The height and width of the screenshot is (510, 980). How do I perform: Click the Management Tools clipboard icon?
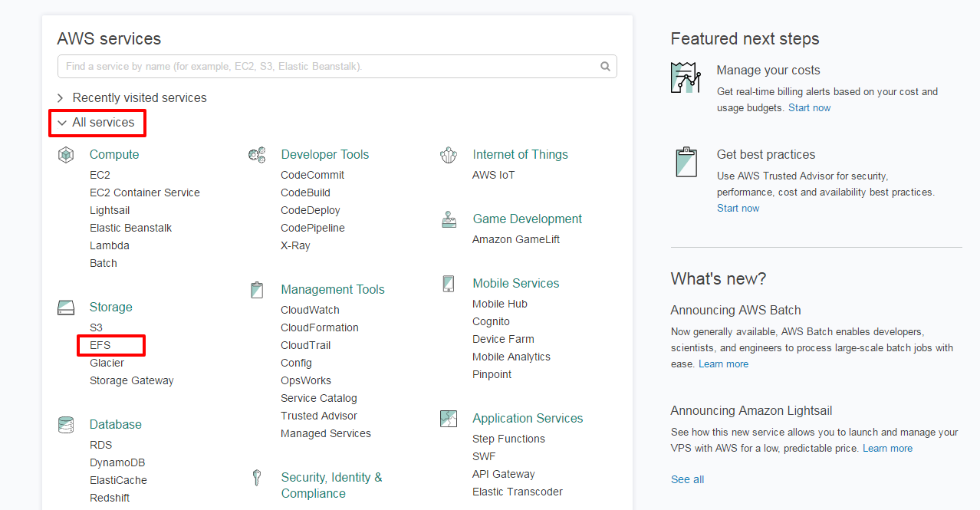coord(257,290)
